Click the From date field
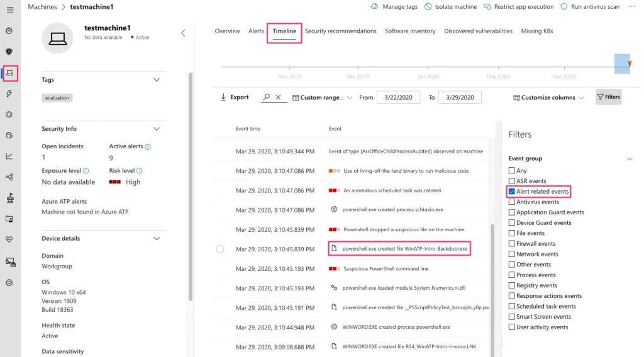The height and width of the screenshot is (357, 644). click(x=398, y=97)
